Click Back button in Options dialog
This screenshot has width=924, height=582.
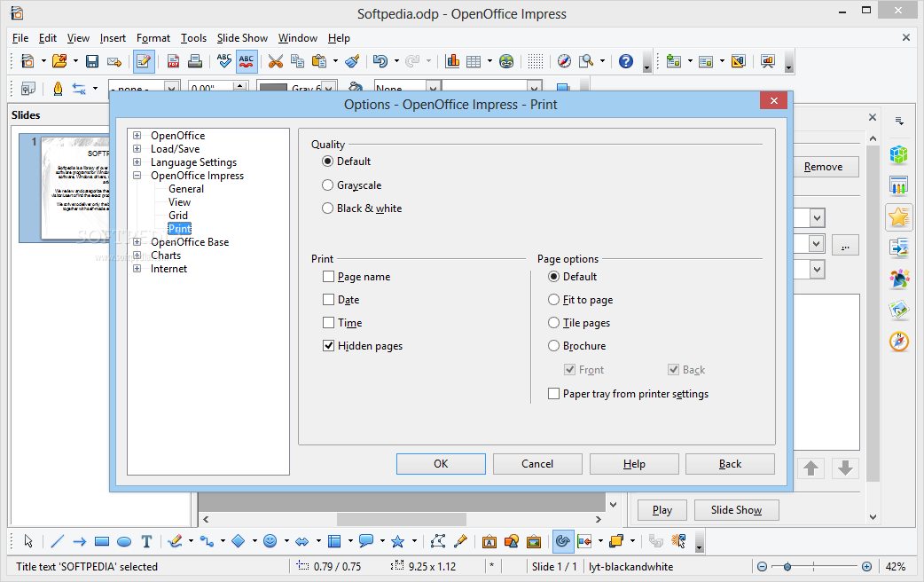(730, 464)
